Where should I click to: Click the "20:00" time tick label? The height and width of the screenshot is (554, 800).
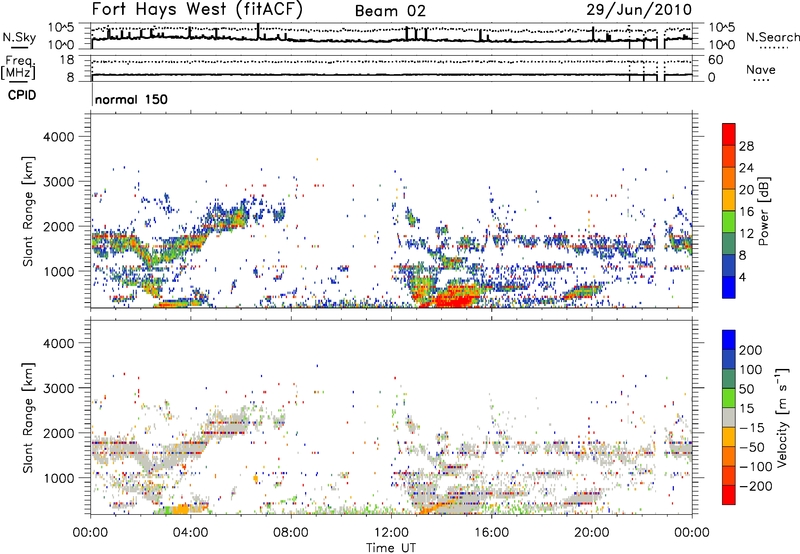pyautogui.click(x=592, y=533)
